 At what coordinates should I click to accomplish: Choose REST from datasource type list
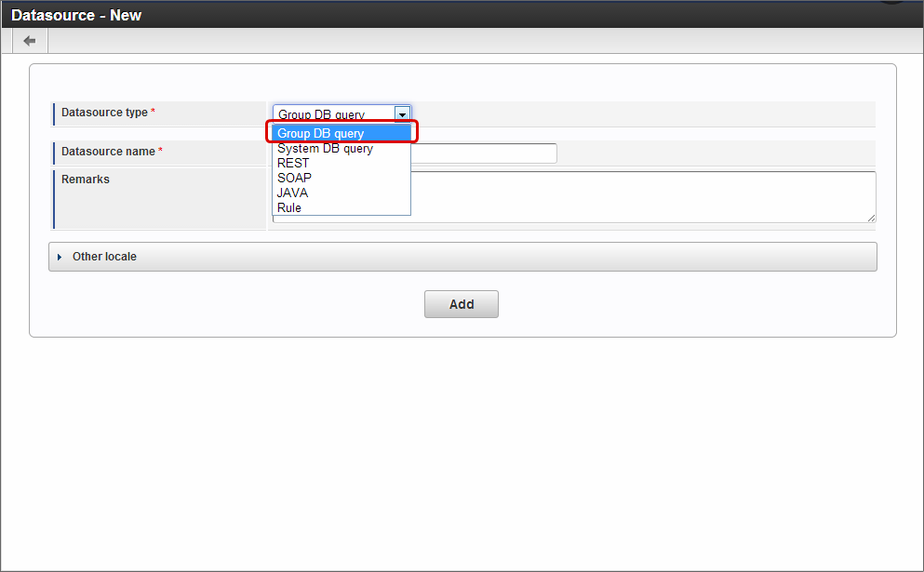[341, 163]
